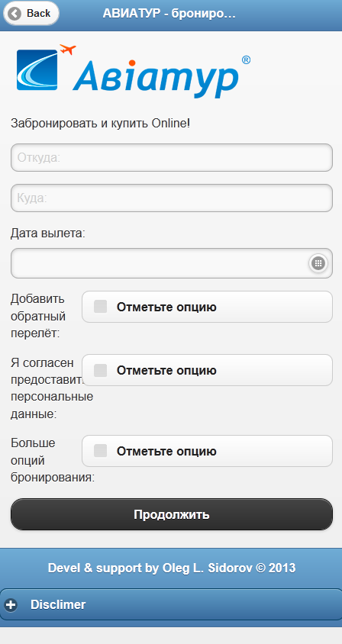
Task: Expand the Disclimer section
Action: [171, 604]
